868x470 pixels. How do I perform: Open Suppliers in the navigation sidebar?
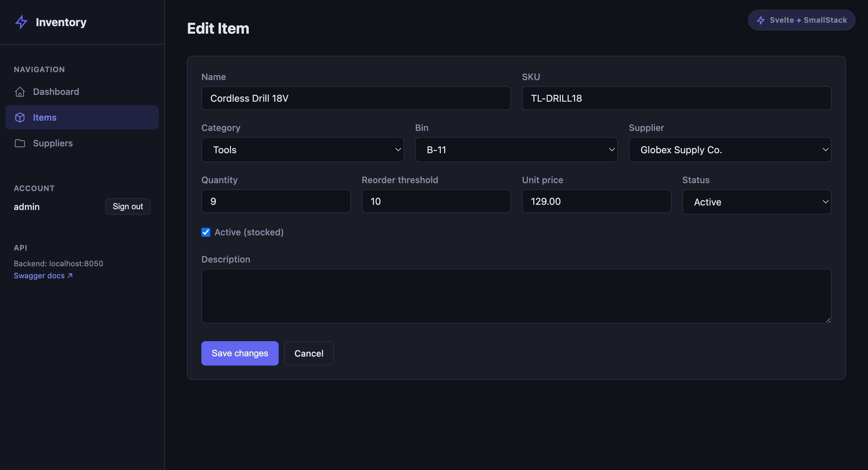coord(82,143)
